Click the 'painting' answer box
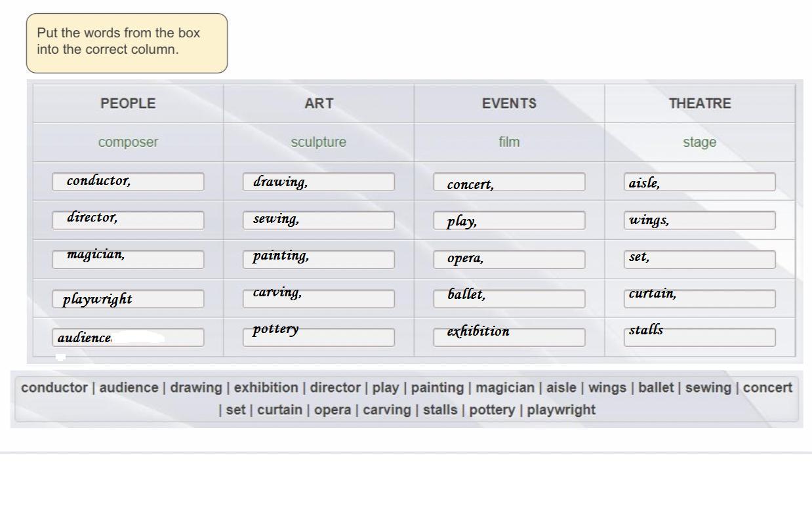 click(319, 260)
